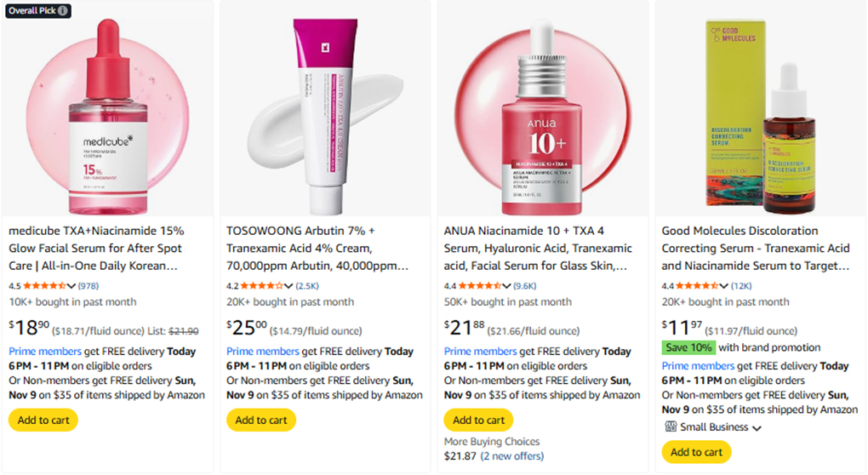Click the Small Business badge icon
The height and width of the screenshot is (475, 868).
click(670, 427)
